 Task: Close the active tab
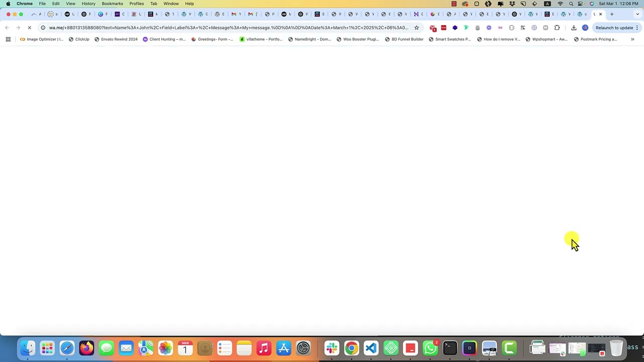600,14
